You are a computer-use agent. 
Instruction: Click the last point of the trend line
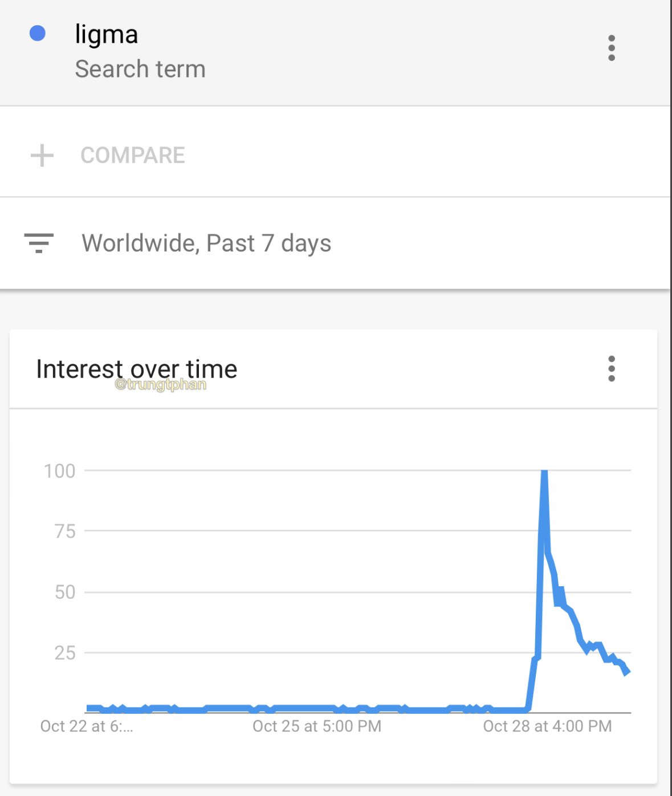click(x=627, y=672)
